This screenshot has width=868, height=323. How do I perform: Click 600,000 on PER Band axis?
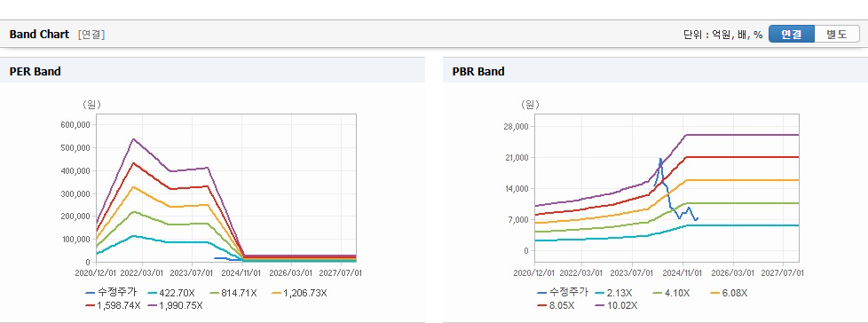point(75,125)
